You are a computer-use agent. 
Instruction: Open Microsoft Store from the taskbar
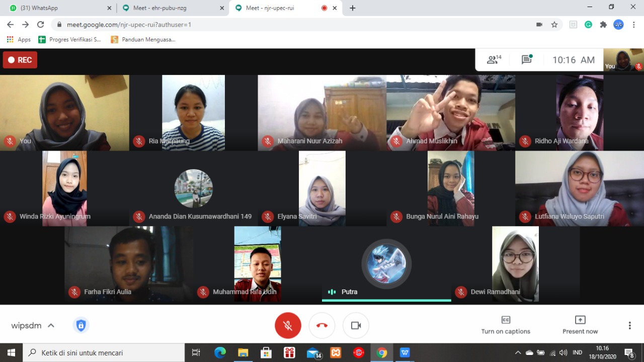pos(266,352)
